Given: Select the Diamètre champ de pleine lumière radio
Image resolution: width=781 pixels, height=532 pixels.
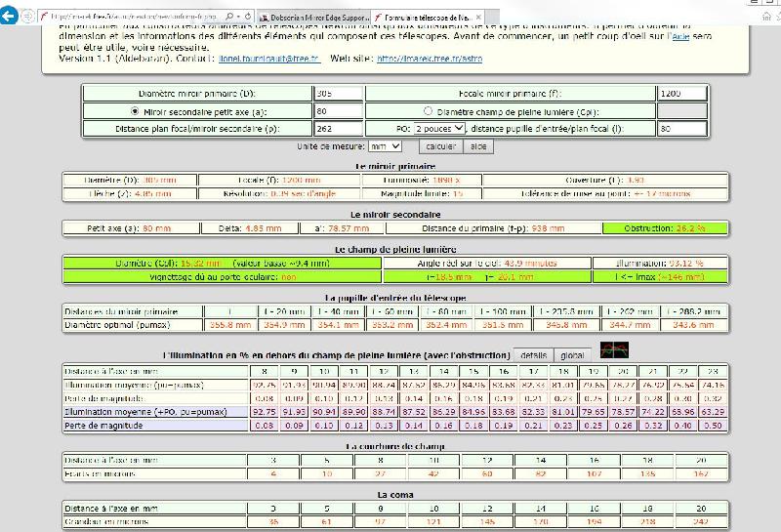Looking at the screenshot, I should point(428,110).
